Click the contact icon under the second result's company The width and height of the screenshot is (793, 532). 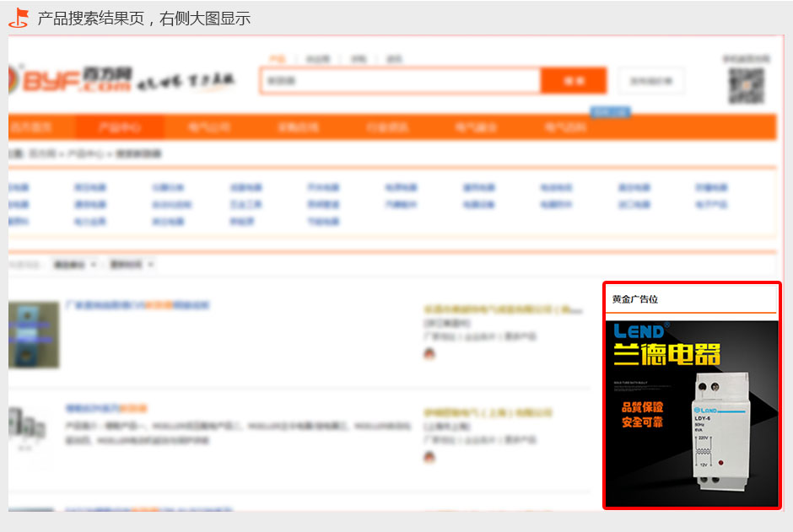[x=429, y=457]
